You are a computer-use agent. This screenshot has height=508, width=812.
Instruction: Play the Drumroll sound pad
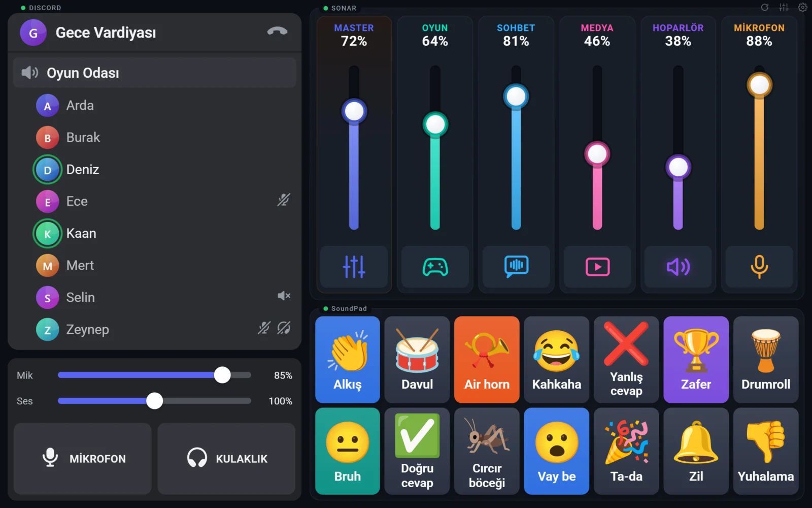pyautogui.click(x=766, y=360)
